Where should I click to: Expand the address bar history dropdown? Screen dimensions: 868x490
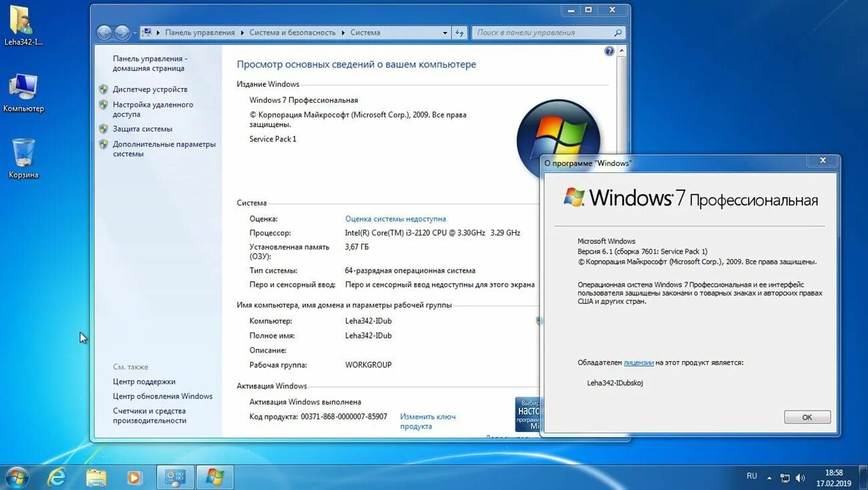pyautogui.click(x=445, y=33)
